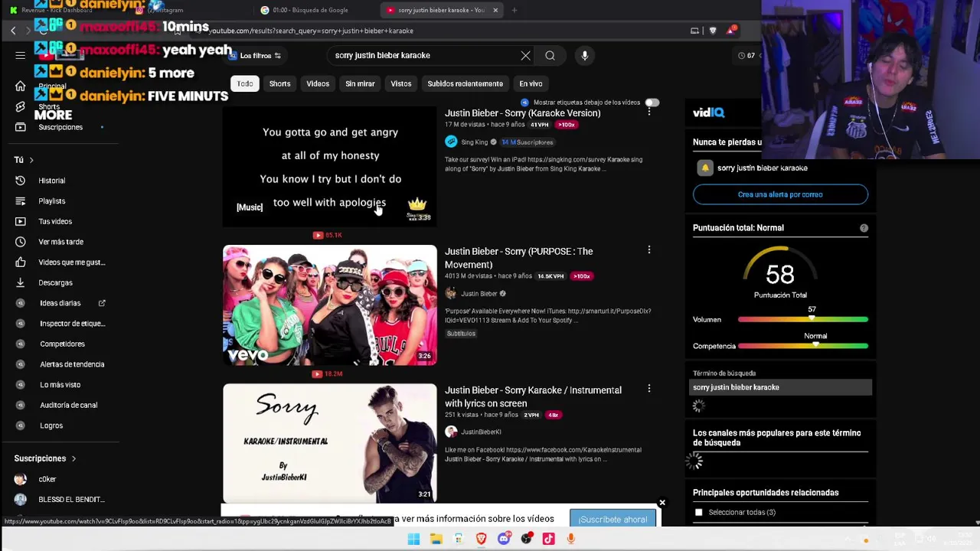
Task: Open Ver más tarde list
Action: 60,242
